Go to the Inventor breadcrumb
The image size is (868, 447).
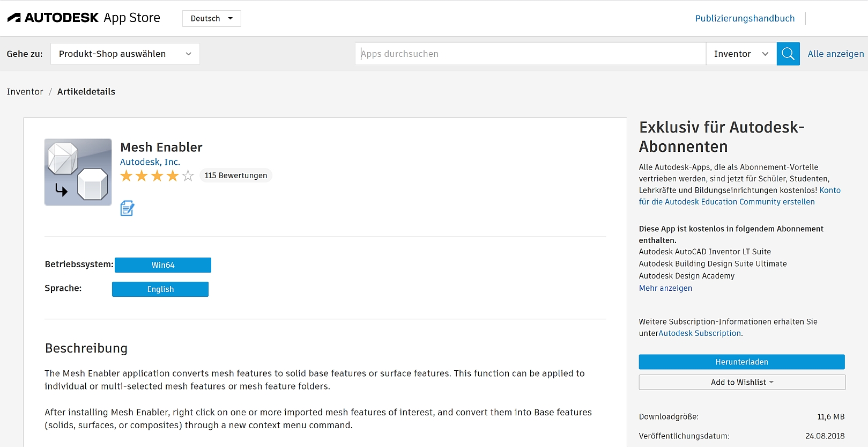pyautogui.click(x=25, y=92)
